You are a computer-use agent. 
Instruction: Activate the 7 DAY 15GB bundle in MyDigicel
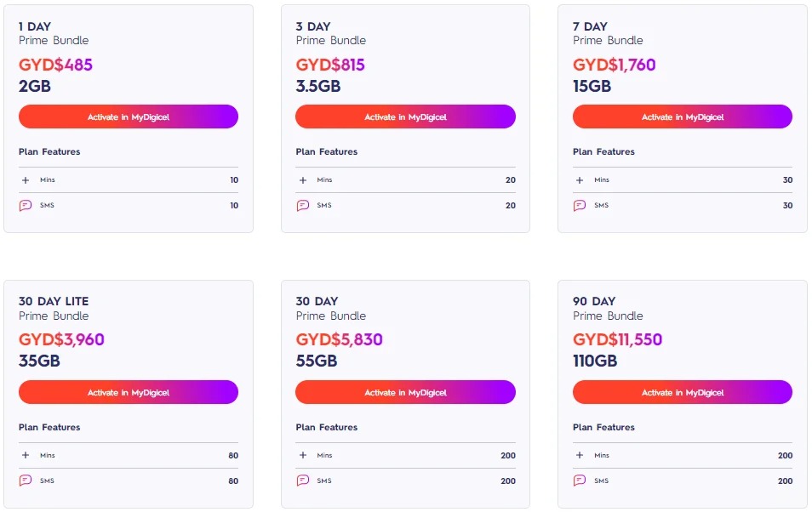(683, 117)
